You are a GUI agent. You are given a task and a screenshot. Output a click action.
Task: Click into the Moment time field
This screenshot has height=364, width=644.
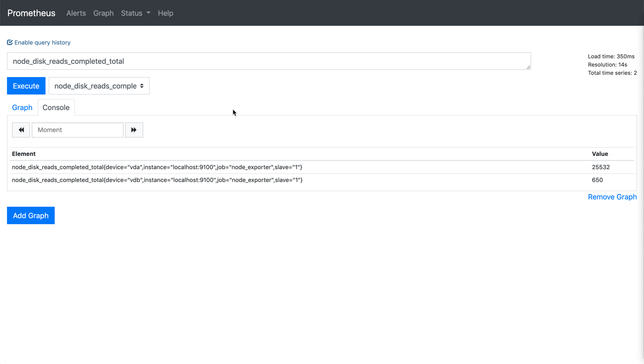point(78,130)
